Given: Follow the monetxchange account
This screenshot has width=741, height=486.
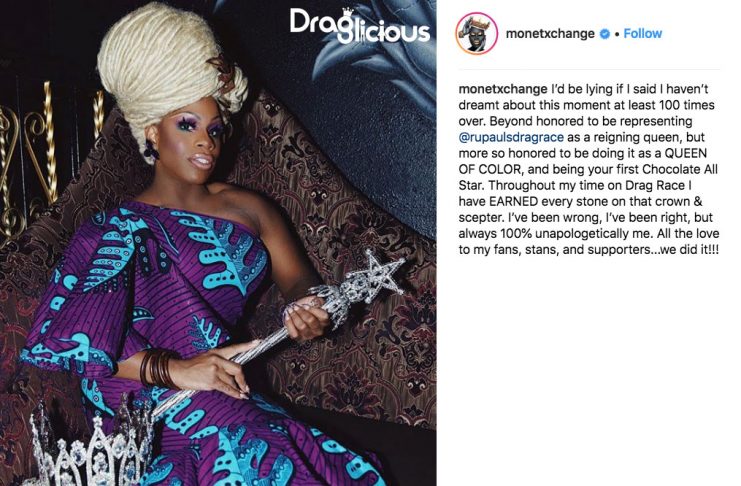Looking at the screenshot, I should [643, 34].
